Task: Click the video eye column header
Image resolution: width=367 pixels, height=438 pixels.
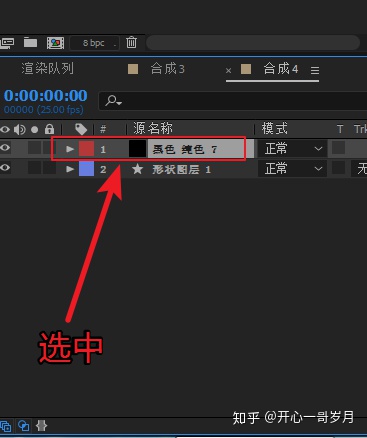Action: (x=5, y=129)
